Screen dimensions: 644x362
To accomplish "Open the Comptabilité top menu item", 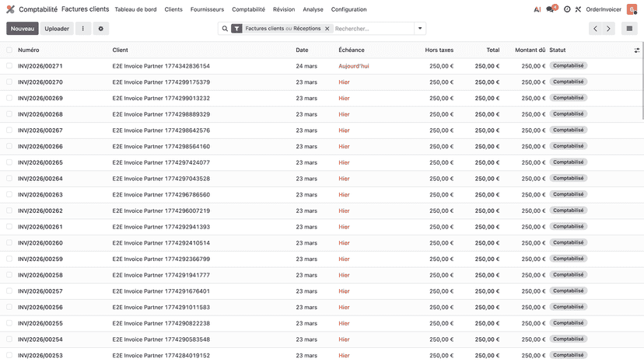I will click(248, 9).
